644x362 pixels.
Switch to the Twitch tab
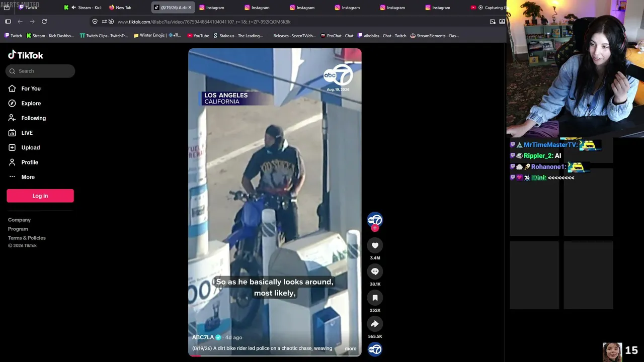(31, 8)
